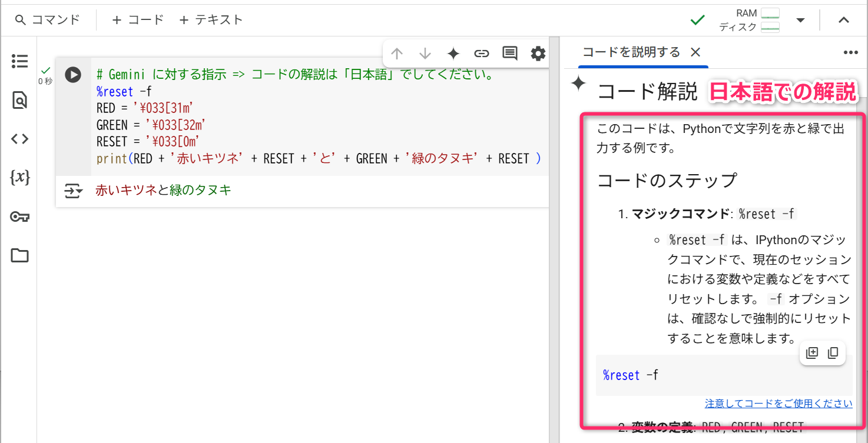Open the secrets key icon panel

coord(19,217)
